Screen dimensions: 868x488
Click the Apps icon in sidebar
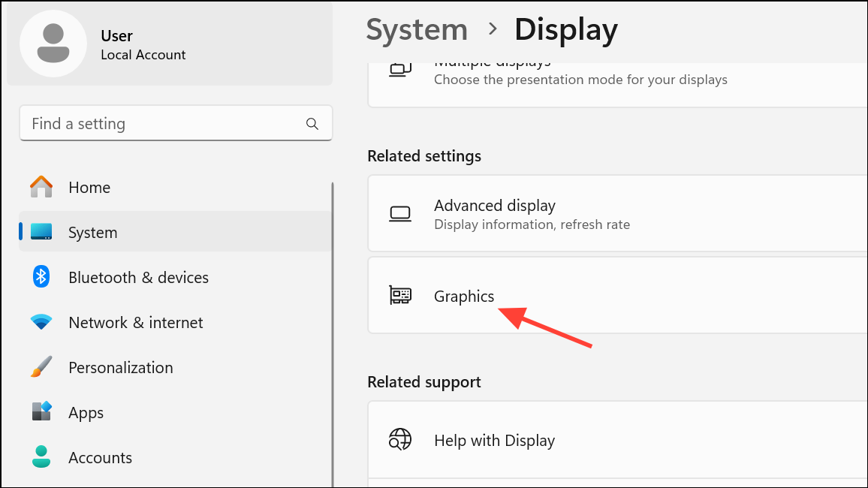click(x=43, y=412)
